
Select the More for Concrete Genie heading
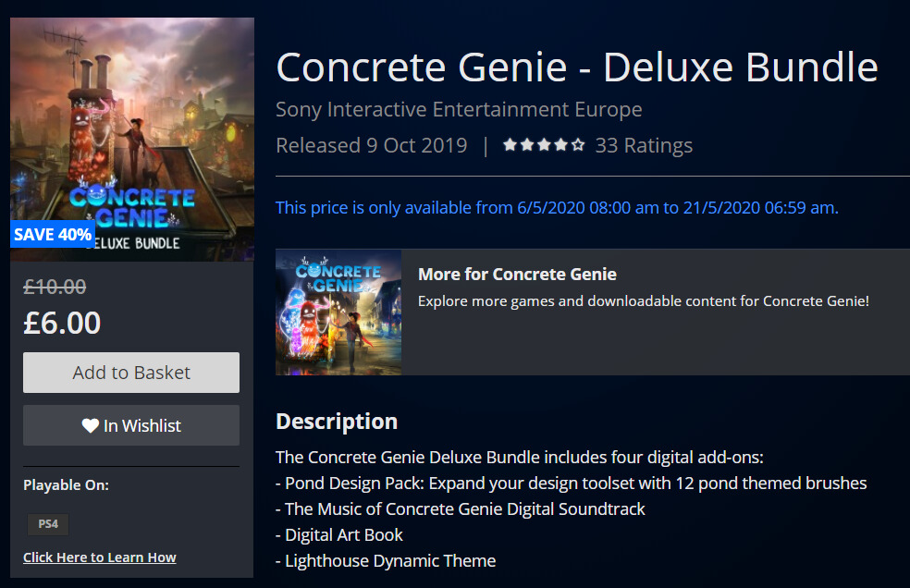pyautogui.click(x=517, y=275)
